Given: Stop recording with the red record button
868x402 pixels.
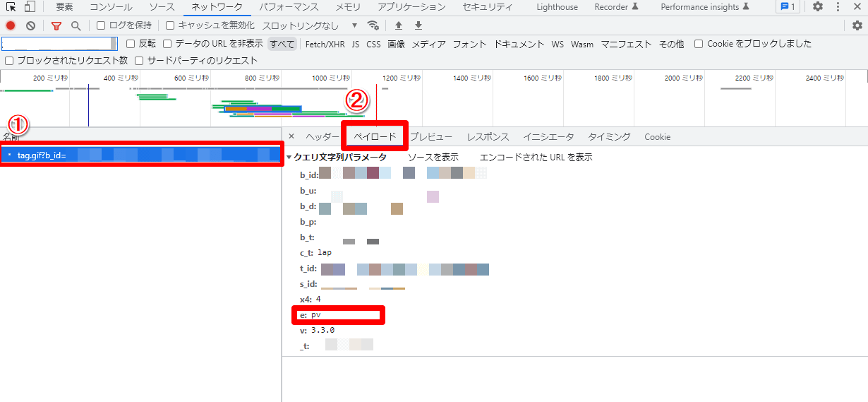Looking at the screenshot, I should (11, 25).
